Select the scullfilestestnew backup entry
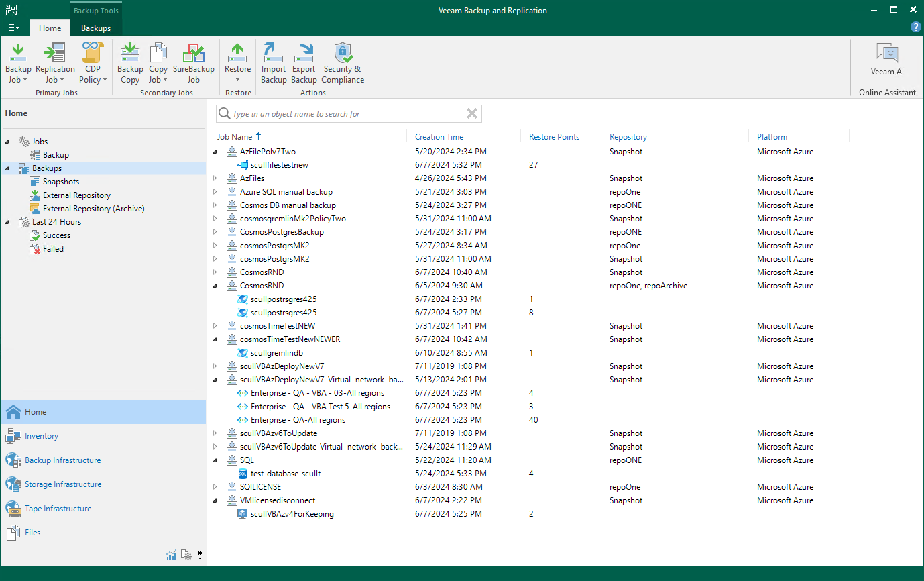Image resolution: width=924 pixels, height=581 pixels. [280, 165]
